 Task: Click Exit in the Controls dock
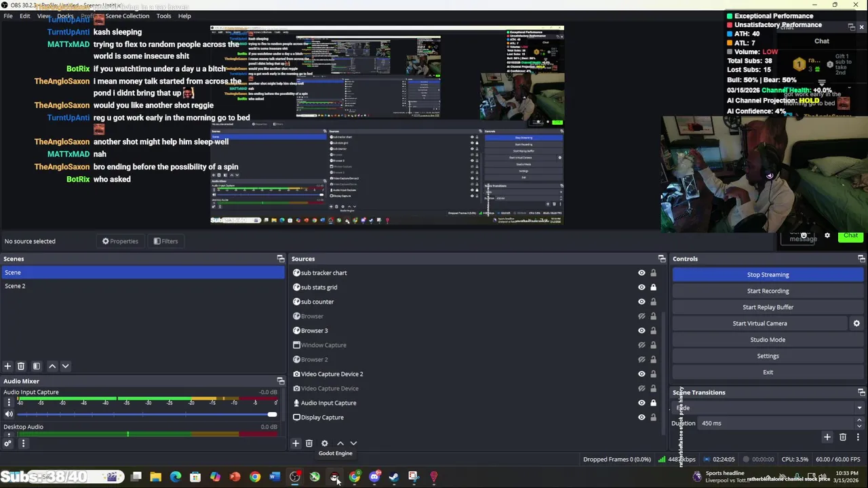click(768, 372)
